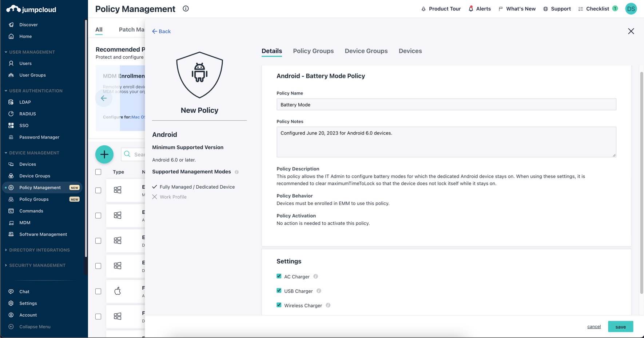Click the info icon beside Policy Management title

[x=186, y=9]
